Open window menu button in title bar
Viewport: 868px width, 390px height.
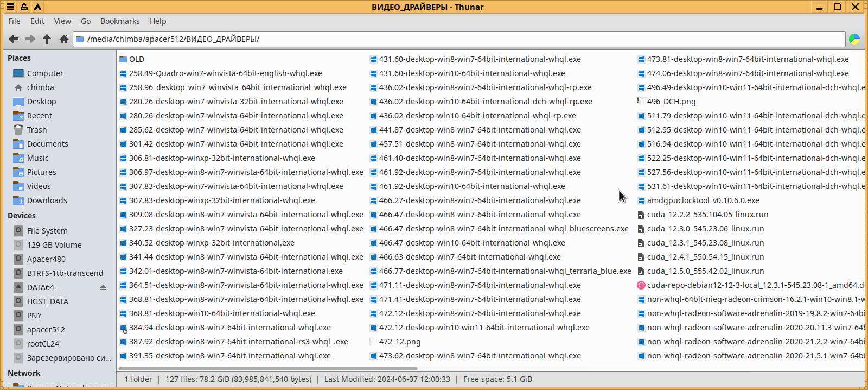(x=10, y=7)
